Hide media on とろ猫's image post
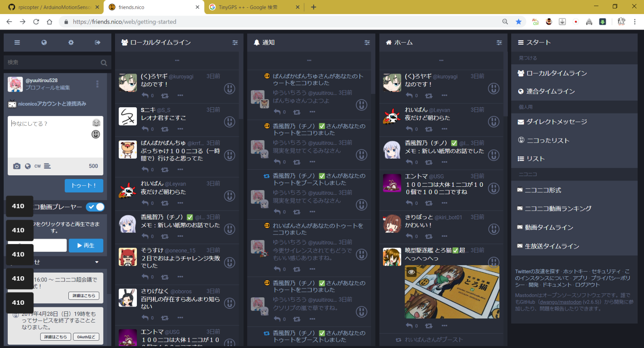Image resolution: width=644 pixels, height=348 pixels. pyautogui.click(x=411, y=273)
